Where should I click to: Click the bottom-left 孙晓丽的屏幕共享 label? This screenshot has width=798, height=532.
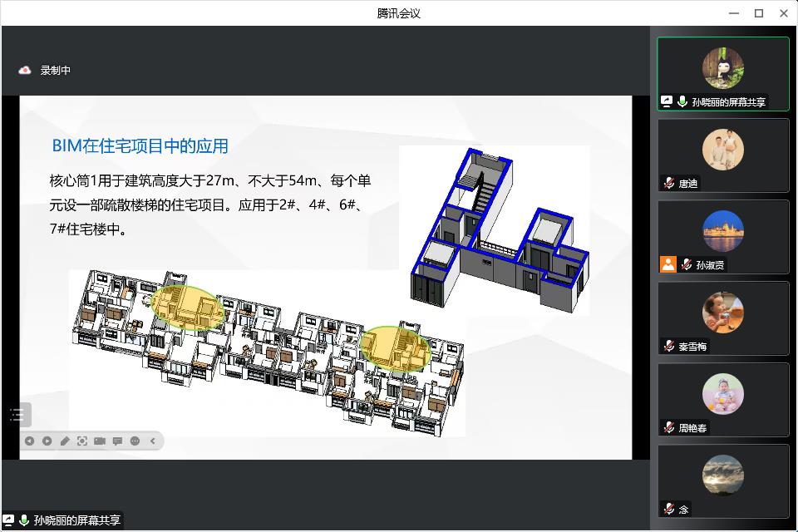(x=77, y=521)
